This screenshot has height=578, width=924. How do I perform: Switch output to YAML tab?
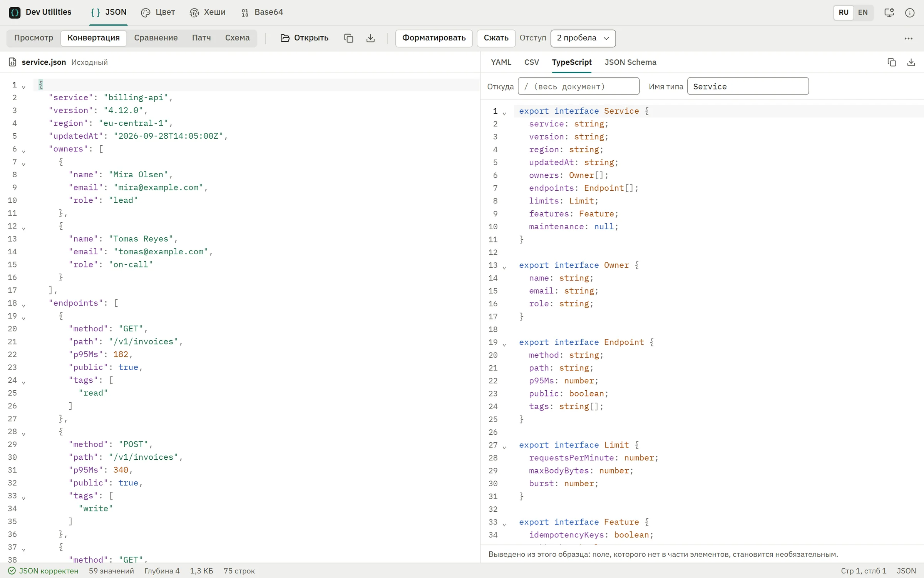[x=501, y=62]
